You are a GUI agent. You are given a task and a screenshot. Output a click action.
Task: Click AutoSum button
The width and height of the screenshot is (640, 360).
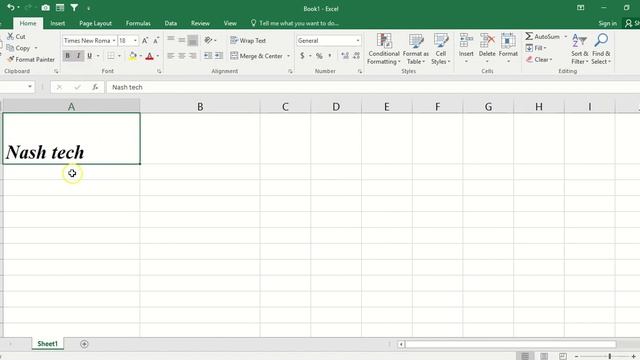543,36
